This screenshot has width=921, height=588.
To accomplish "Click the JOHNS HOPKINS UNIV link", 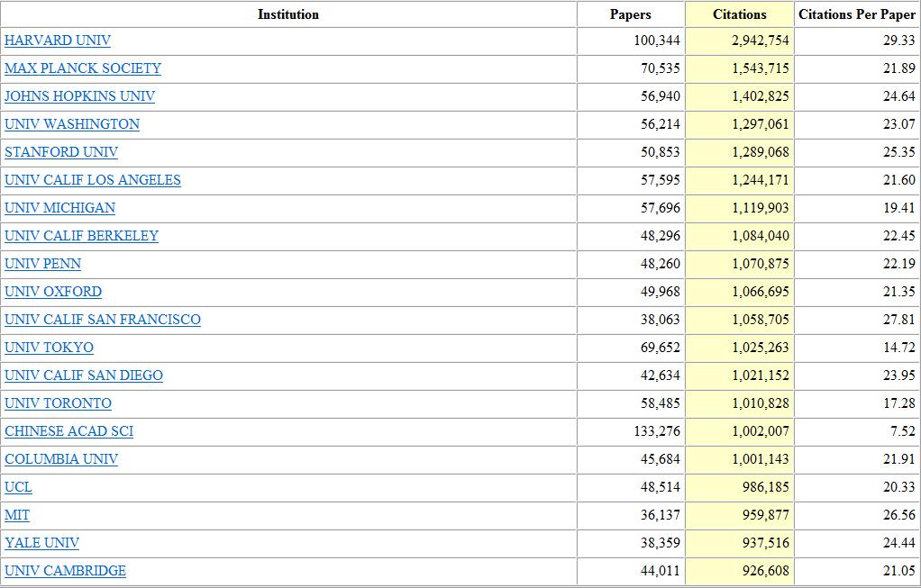I will pyautogui.click(x=80, y=96).
